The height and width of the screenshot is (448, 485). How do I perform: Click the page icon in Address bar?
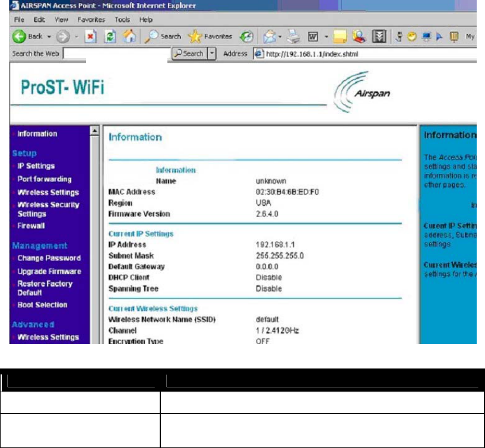pyautogui.click(x=259, y=54)
